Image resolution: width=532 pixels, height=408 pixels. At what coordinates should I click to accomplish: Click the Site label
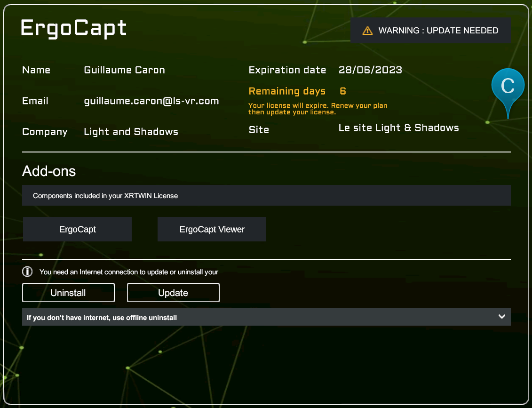tap(259, 130)
